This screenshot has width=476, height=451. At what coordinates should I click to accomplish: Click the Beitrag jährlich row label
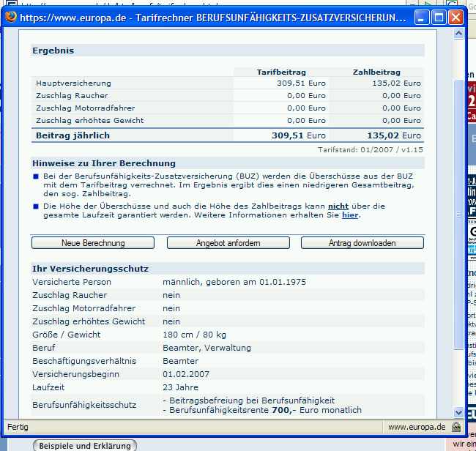(x=72, y=135)
